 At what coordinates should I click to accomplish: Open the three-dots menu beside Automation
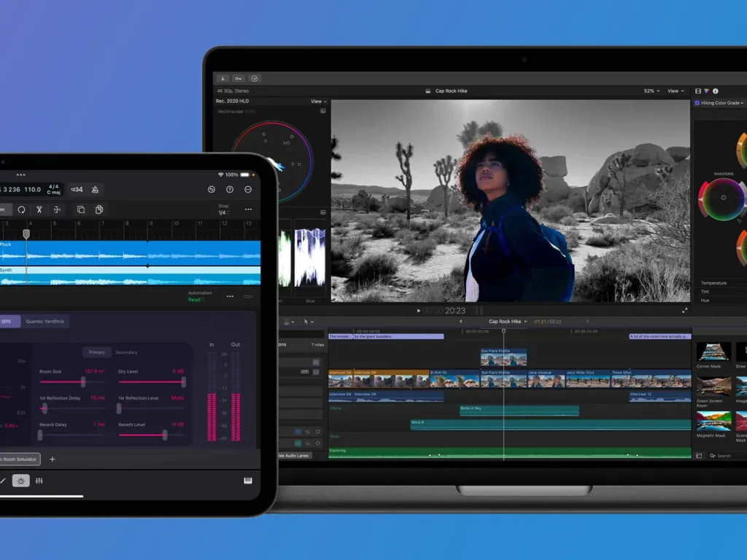(230, 296)
